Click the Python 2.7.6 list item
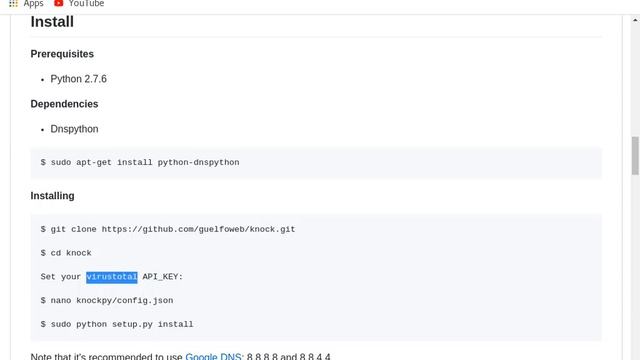 (x=78, y=79)
